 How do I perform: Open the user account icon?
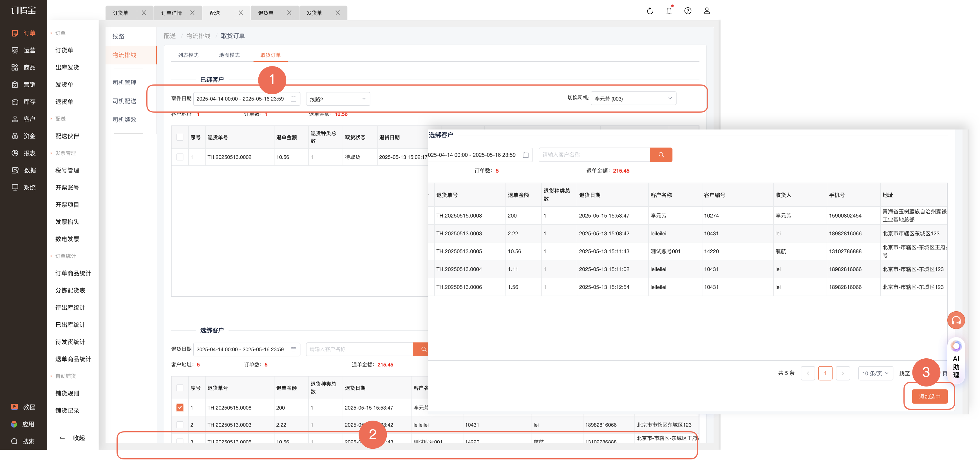click(706, 11)
